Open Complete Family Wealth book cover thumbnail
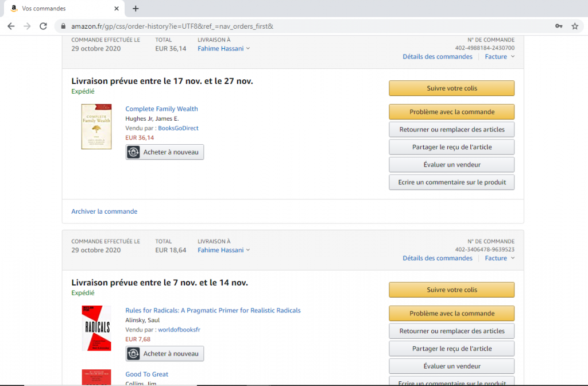The width and height of the screenshot is (588, 386). pos(96,126)
